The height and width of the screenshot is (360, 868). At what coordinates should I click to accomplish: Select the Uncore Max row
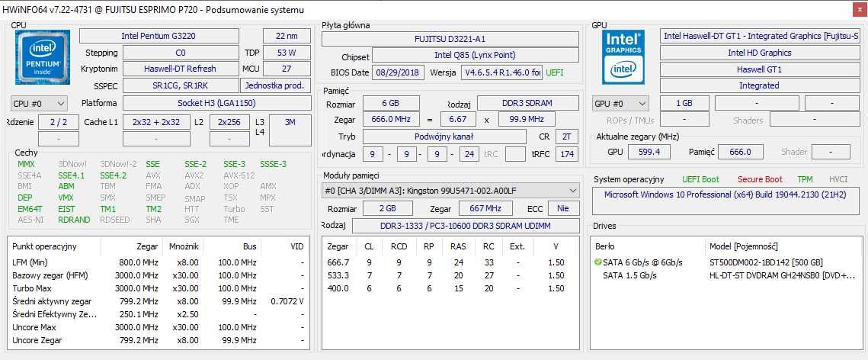tap(159, 327)
